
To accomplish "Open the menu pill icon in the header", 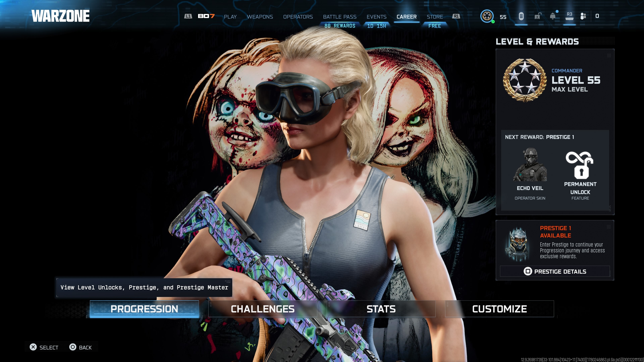I will [x=521, y=16].
